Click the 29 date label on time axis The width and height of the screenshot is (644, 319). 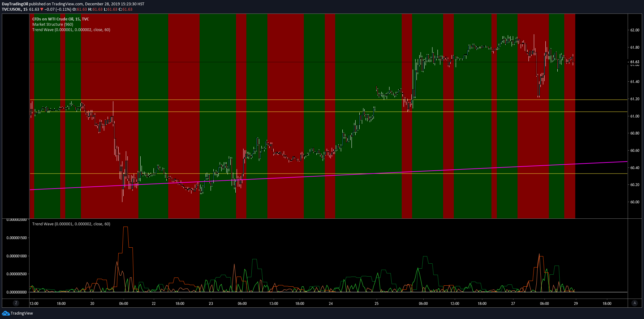[x=576, y=304]
